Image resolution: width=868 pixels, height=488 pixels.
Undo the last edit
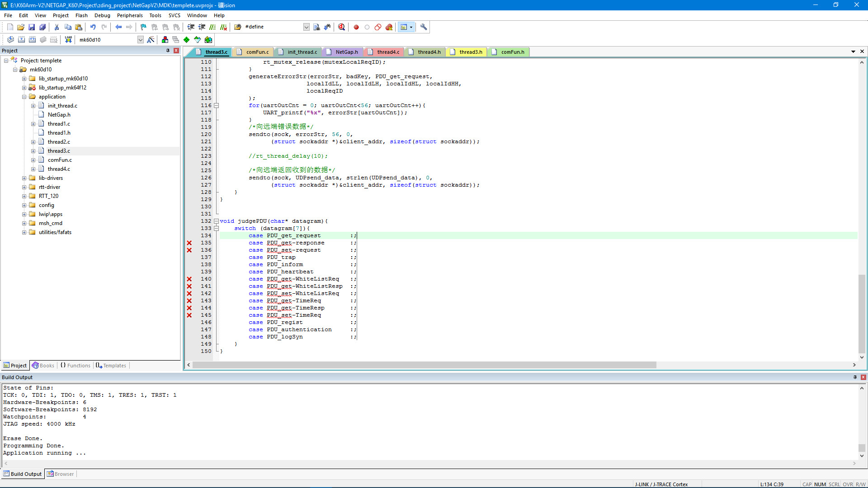point(93,27)
